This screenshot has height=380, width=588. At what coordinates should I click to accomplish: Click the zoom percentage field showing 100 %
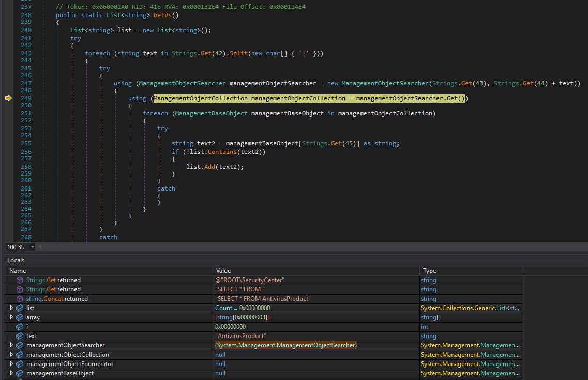(17, 247)
